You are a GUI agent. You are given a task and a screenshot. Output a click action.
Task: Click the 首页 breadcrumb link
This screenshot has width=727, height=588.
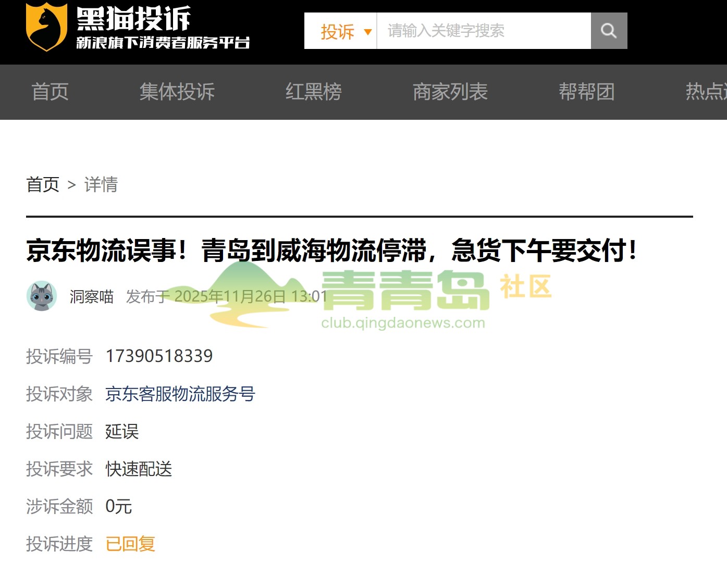coord(43,184)
